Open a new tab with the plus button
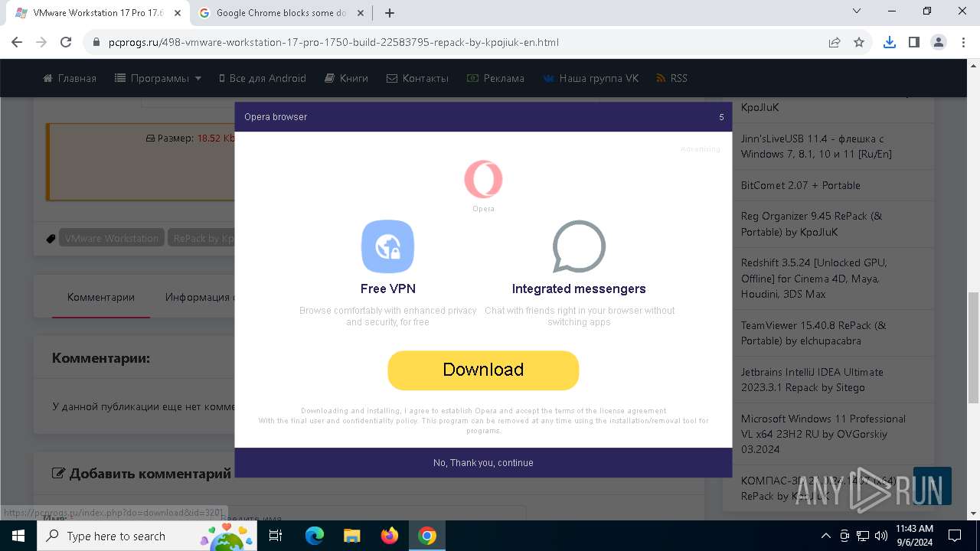The width and height of the screenshot is (980, 551). (x=390, y=13)
